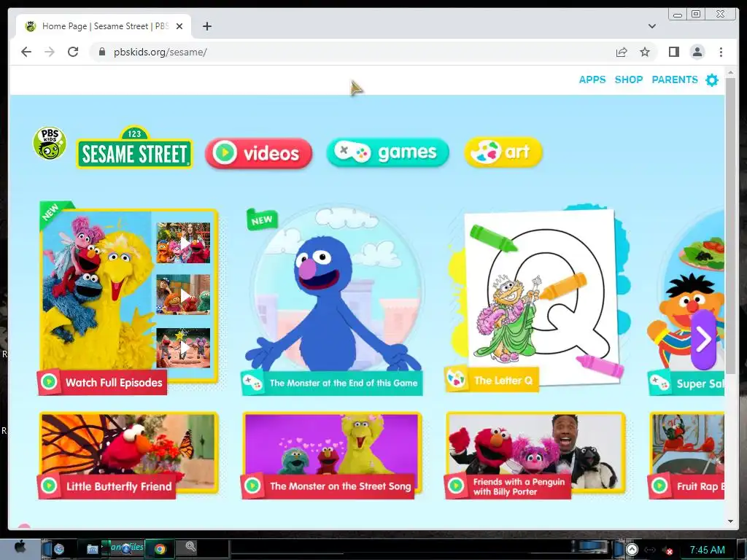This screenshot has width=747, height=560.
Task: Show hidden tray icons with the up arrow
Action: pyautogui.click(x=632, y=550)
